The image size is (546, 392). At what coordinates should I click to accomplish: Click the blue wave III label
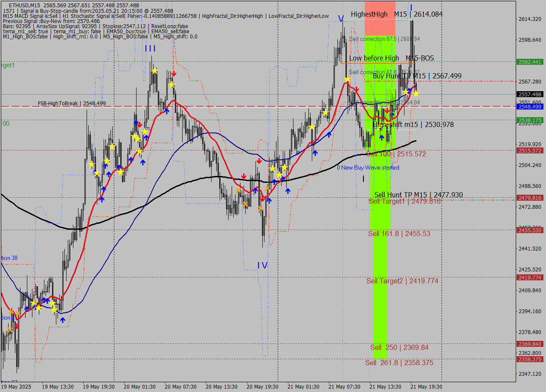point(150,49)
